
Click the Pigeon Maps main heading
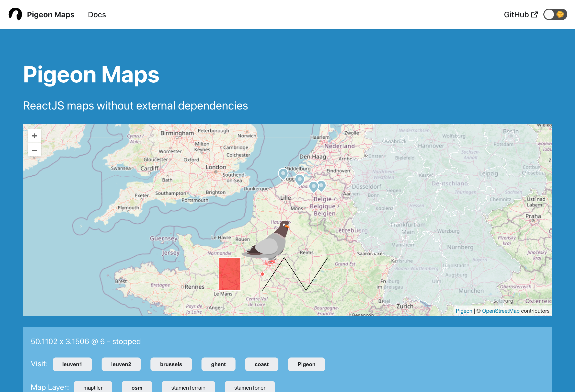pyautogui.click(x=91, y=75)
